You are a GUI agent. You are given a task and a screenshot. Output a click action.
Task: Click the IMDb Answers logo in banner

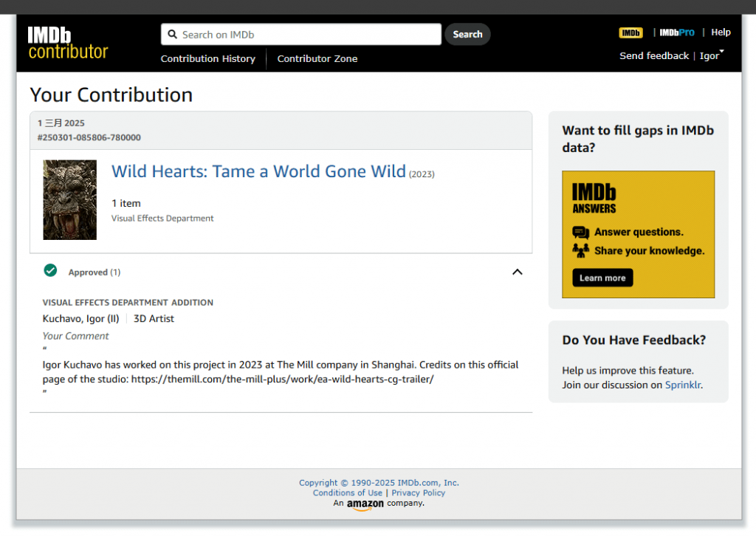pos(594,198)
